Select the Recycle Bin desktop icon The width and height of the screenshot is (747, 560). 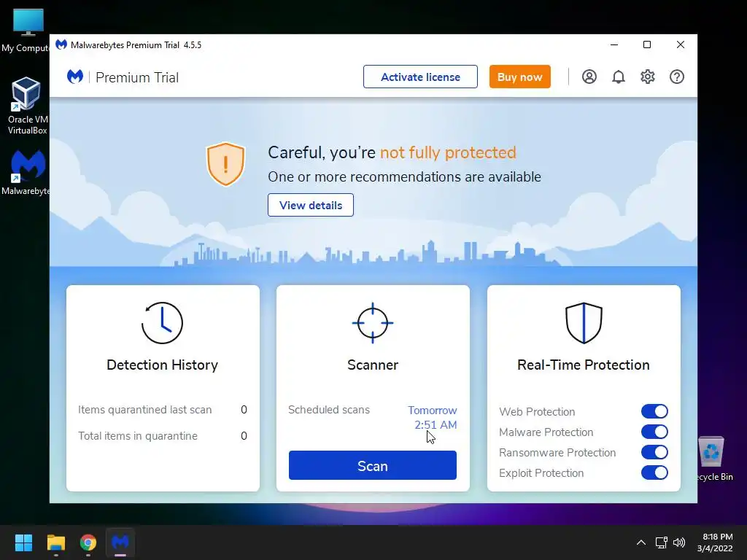pyautogui.click(x=712, y=459)
